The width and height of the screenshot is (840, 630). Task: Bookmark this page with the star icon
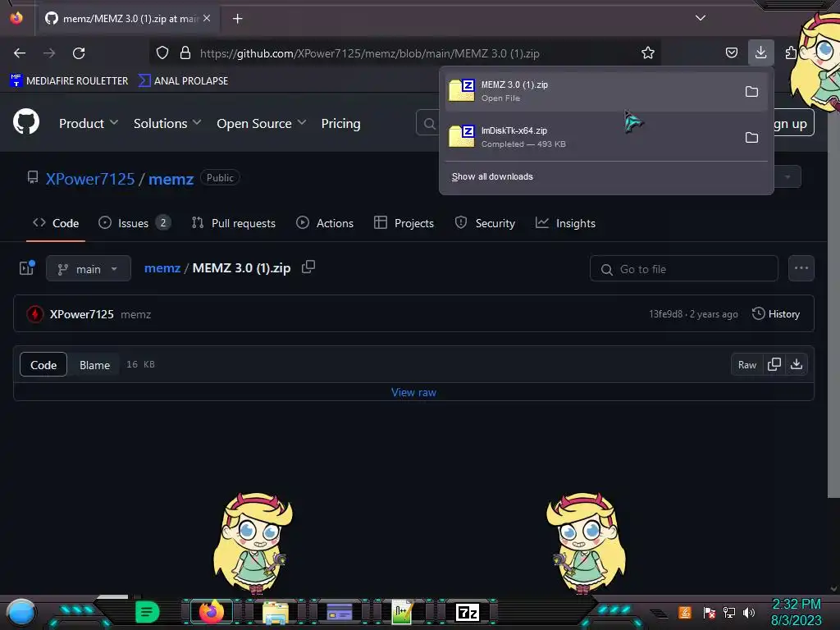648,52
